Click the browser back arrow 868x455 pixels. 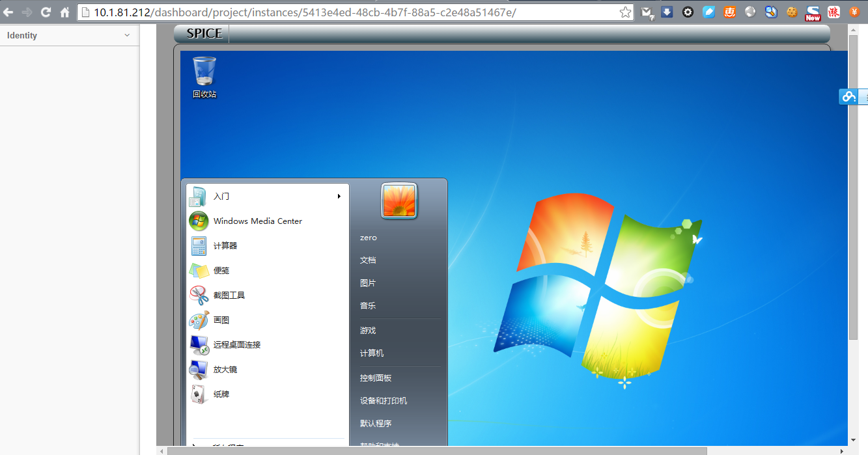pos(8,12)
